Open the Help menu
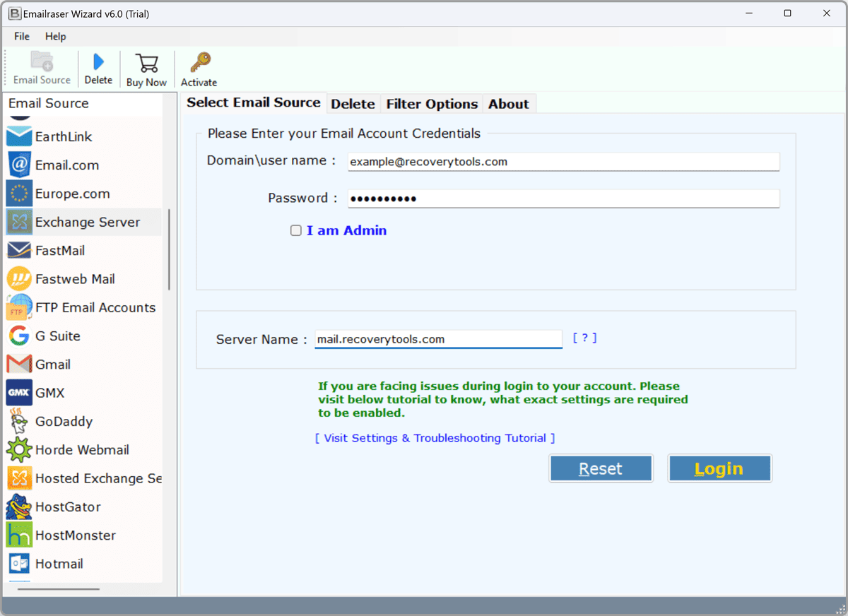848x616 pixels. pyautogui.click(x=55, y=36)
